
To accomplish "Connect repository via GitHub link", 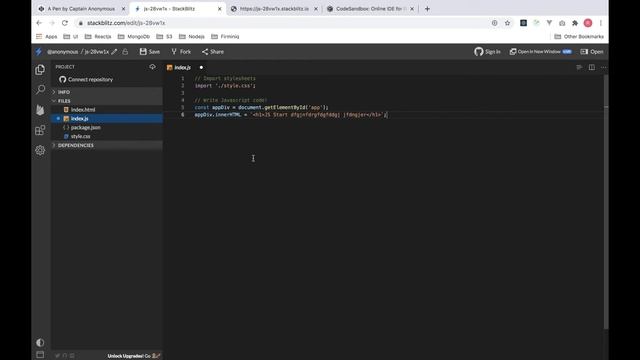I will pyautogui.click(x=86, y=80).
